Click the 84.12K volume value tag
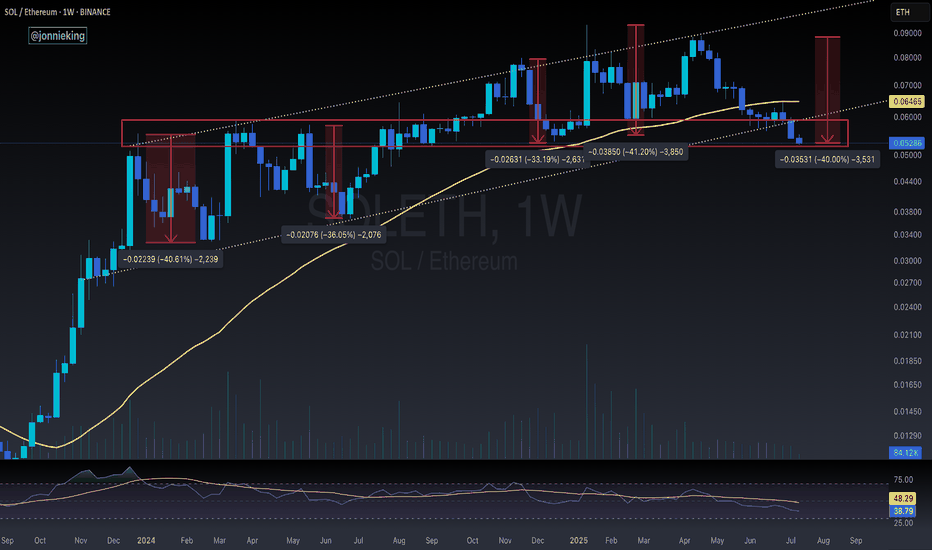932x550 pixels. (x=906, y=453)
